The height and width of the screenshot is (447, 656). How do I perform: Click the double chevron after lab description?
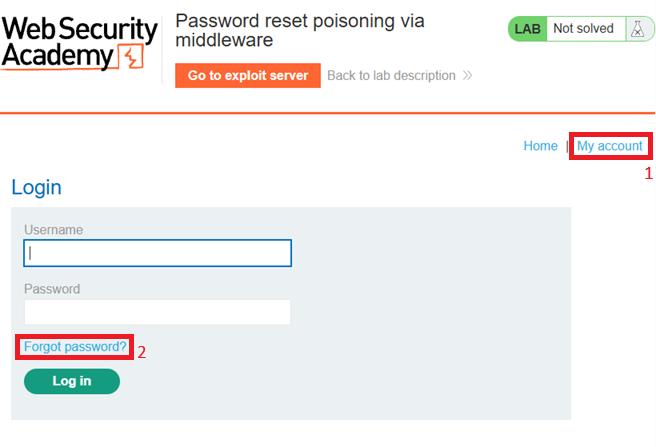coord(467,75)
